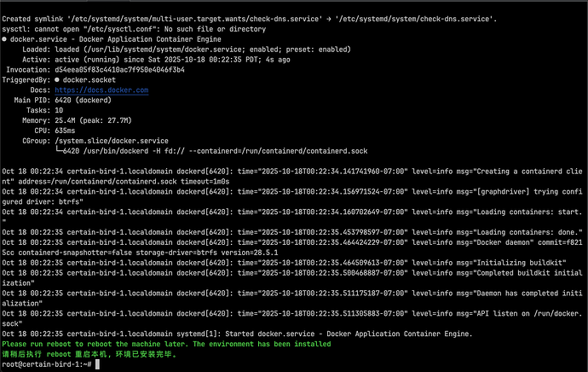The width and height of the screenshot is (588, 372).
Task: Click the green Chinese reboot instruction line
Action: 89,354
